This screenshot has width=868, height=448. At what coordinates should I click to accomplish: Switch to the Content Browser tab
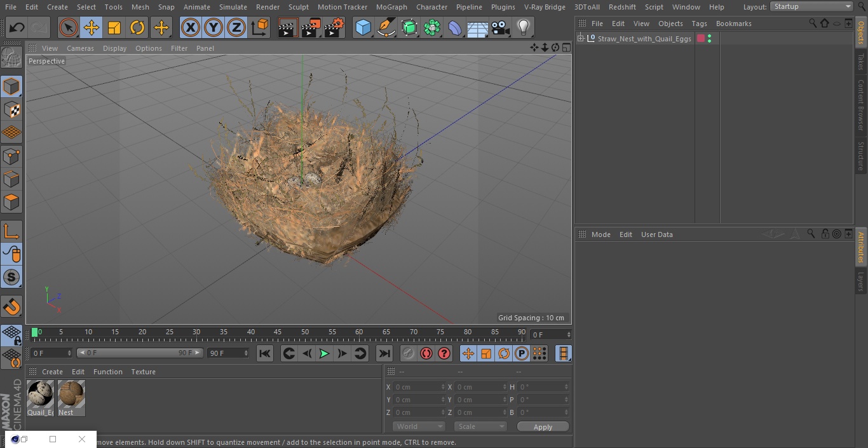pyautogui.click(x=861, y=105)
